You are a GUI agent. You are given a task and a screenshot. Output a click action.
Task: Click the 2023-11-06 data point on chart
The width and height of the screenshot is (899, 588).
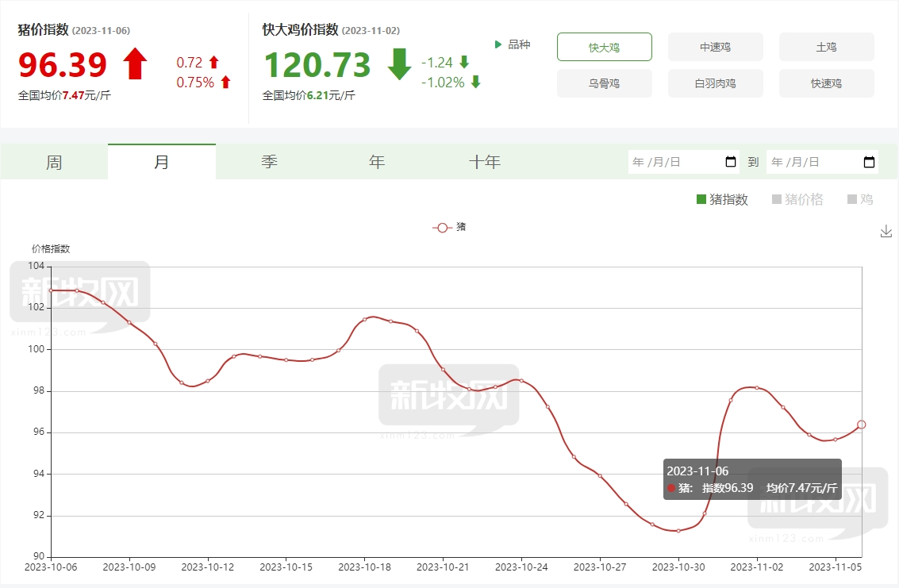[x=861, y=425]
